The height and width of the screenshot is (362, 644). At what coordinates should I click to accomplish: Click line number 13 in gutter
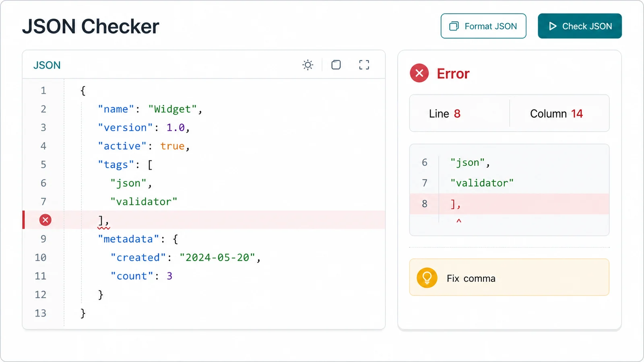pyautogui.click(x=41, y=313)
